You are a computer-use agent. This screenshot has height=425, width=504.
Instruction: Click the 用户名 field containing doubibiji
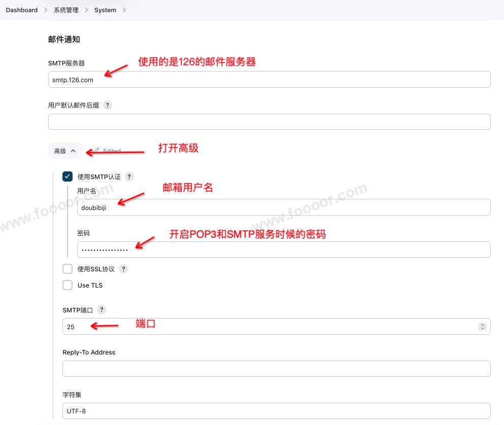[x=283, y=207]
